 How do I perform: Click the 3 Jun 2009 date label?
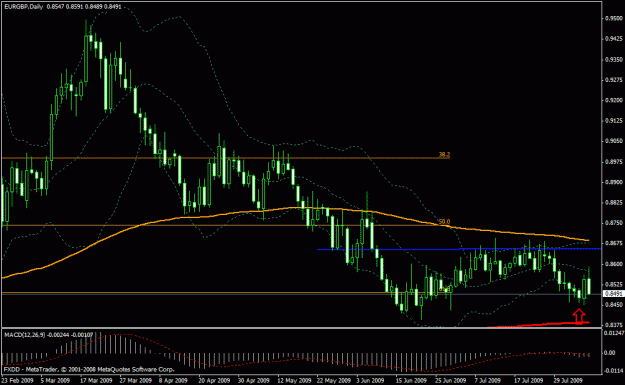[370, 380]
